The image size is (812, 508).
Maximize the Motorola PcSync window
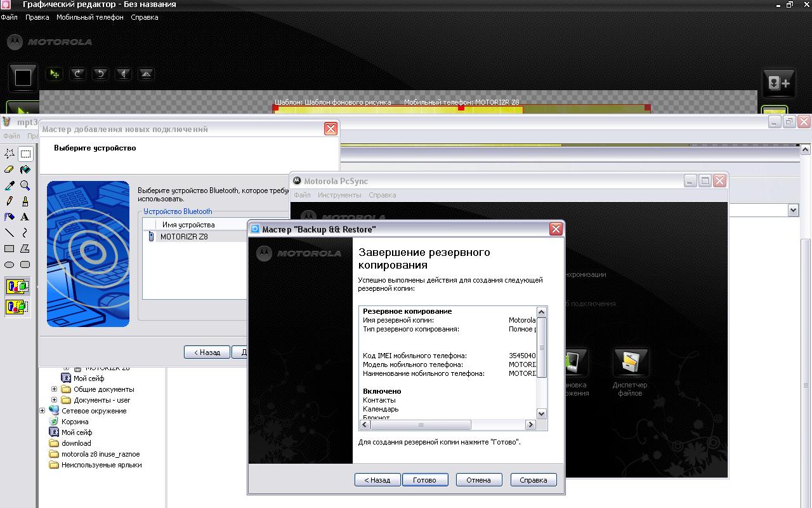[705, 181]
